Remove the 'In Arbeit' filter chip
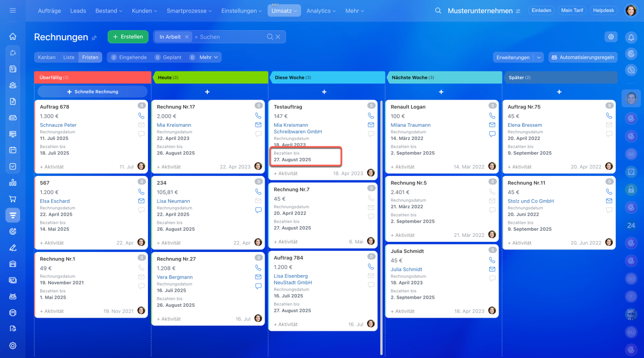This screenshot has width=644, height=358. (x=187, y=37)
